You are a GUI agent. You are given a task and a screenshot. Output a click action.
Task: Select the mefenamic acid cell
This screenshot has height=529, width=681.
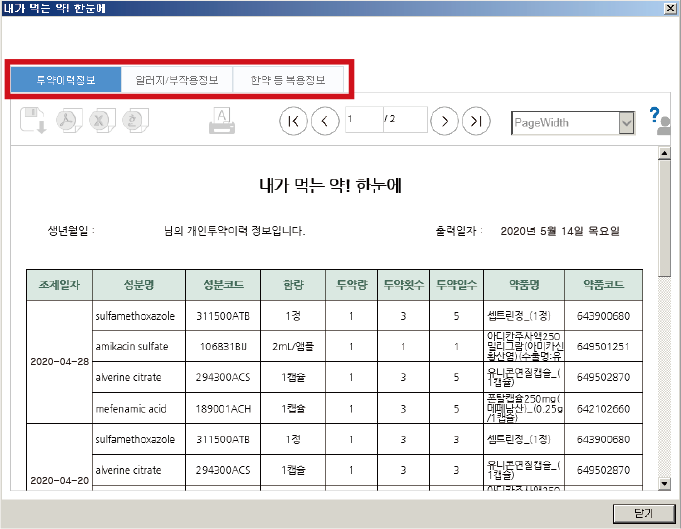pos(139,408)
